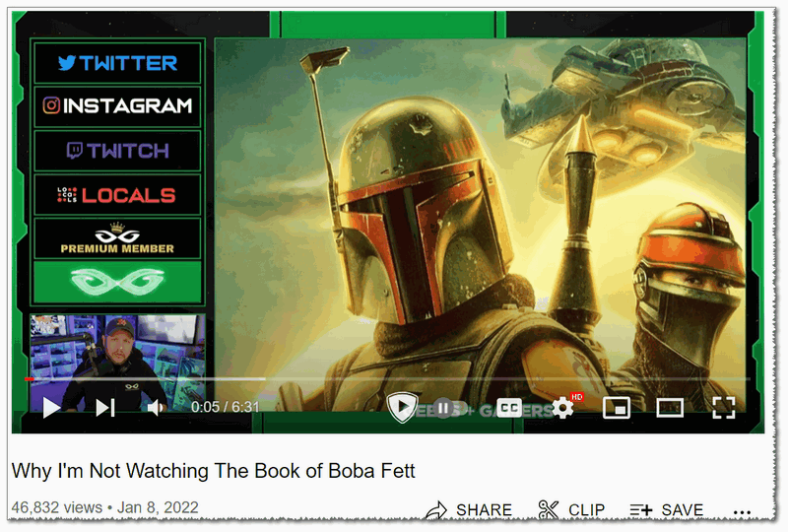Viewport: 788px width, 532px height.
Task: Save the video to a playlist
Action: (667, 510)
